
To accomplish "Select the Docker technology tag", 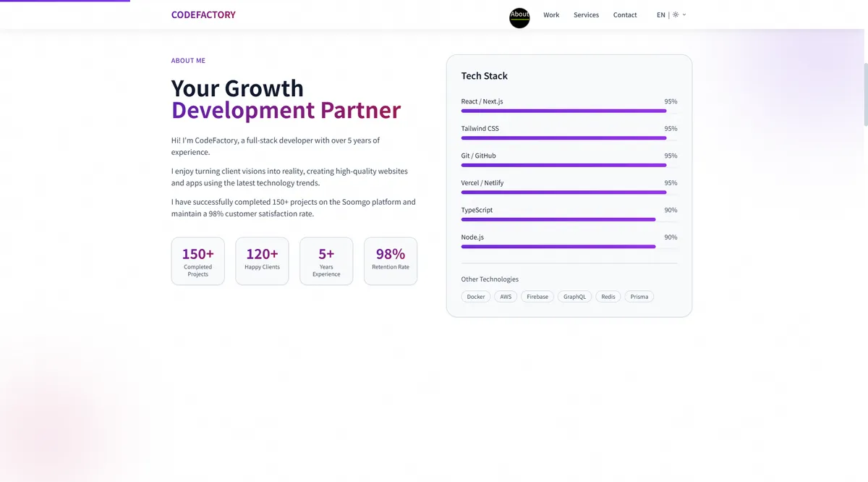I will 476,297.
